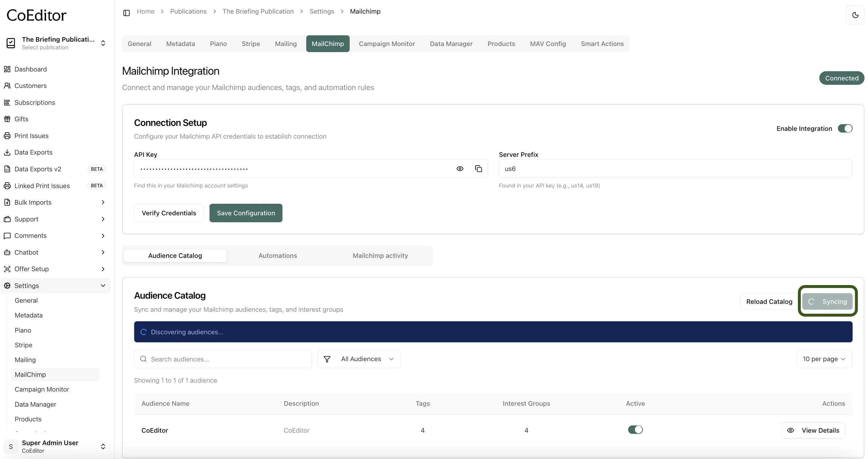Click the Settings gear icon
The height and width of the screenshot is (459, 868).
(x=7, y=286)
